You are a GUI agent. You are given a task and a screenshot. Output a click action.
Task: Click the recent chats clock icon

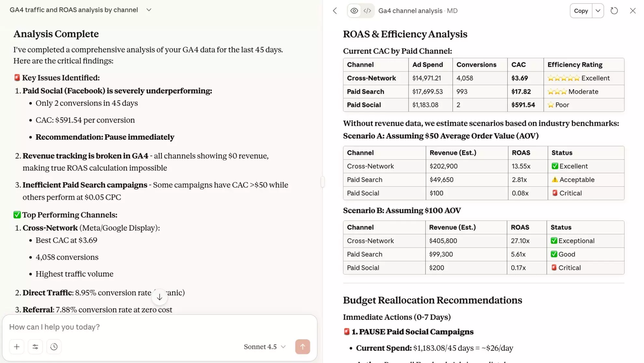54,346
